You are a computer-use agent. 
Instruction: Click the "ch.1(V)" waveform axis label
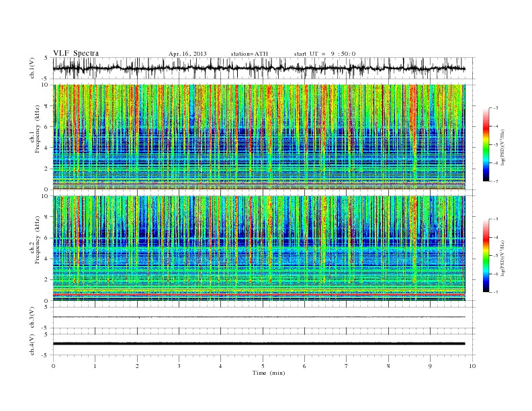32,68
